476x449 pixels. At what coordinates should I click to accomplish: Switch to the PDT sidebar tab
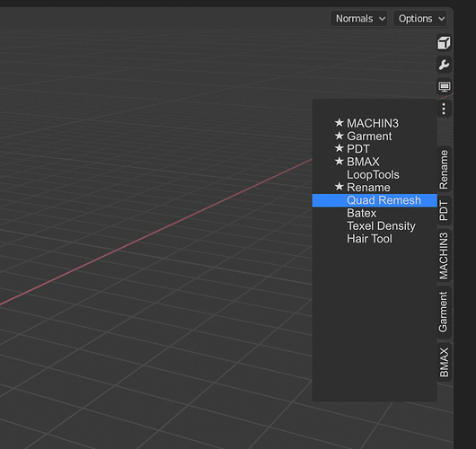tap(445, 211)
